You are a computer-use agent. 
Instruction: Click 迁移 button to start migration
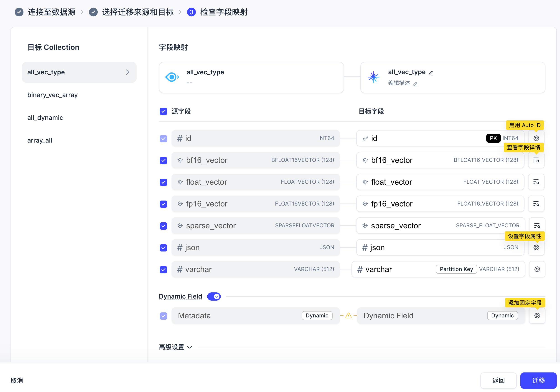point(538,380)
